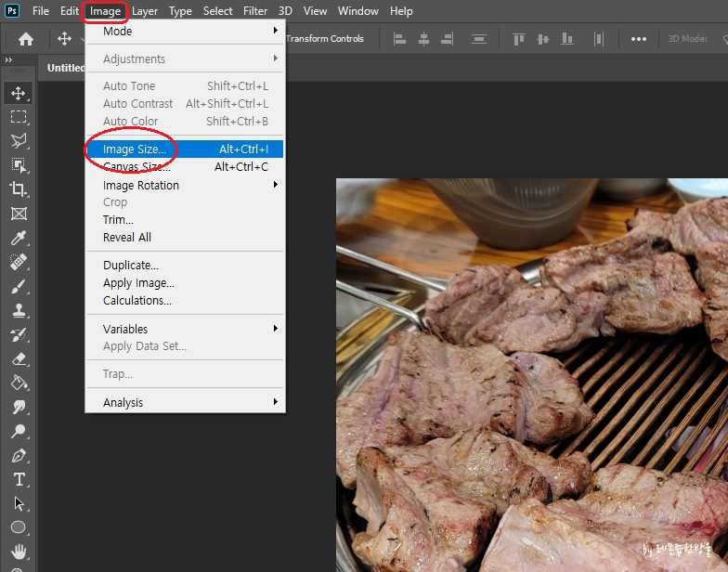The image size is (728, 572).
Task: Select the Eyedropper tool
Action: [x=19, y=238]
